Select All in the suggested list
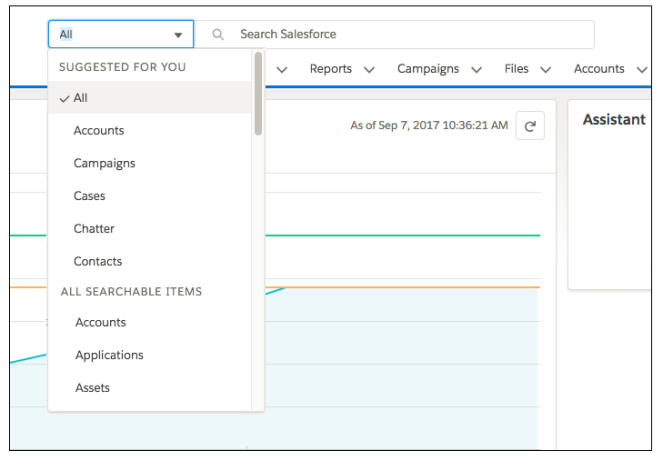Viewport: 663px width, 461px height. tap(150, 98)
